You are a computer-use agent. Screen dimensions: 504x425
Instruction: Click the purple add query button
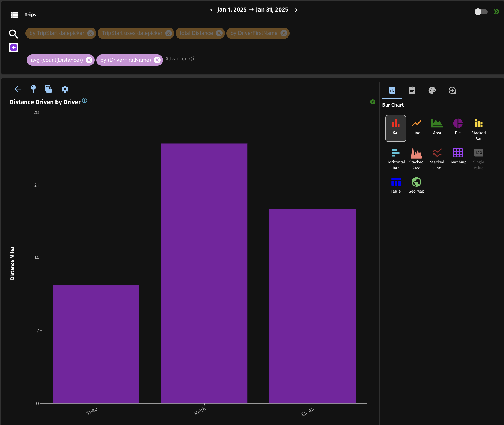click(x=14, y=47)
